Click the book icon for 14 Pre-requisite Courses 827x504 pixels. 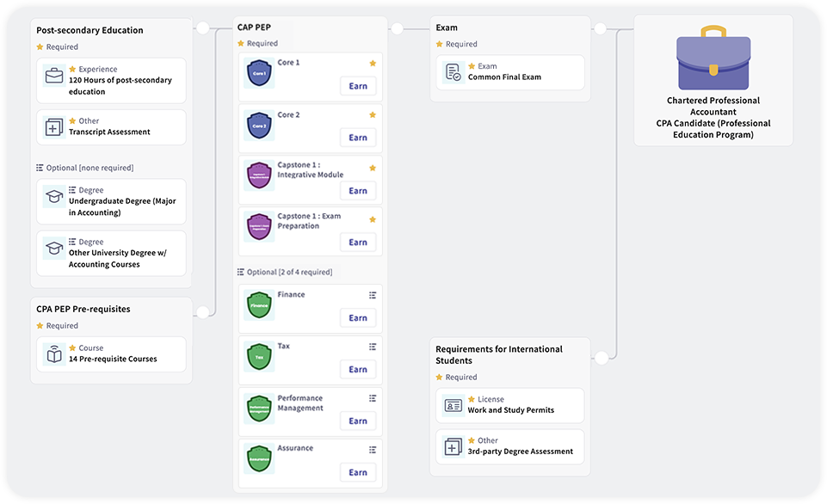pyautogui.click(x=54, y=354)
